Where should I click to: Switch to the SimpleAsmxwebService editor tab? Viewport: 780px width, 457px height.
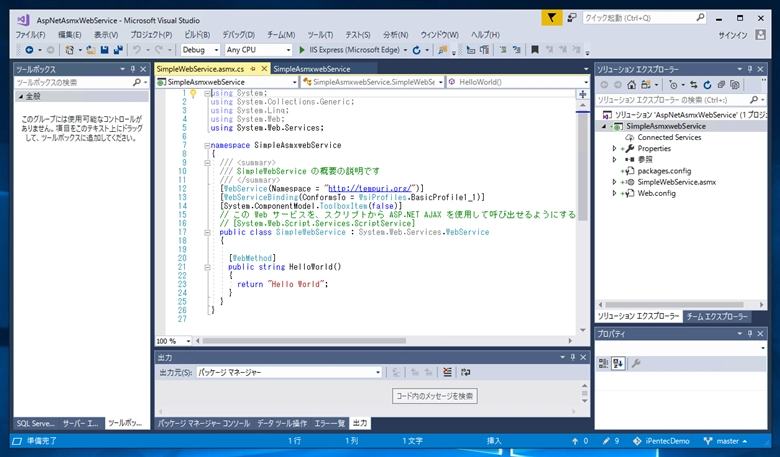(x=312, y=69)
